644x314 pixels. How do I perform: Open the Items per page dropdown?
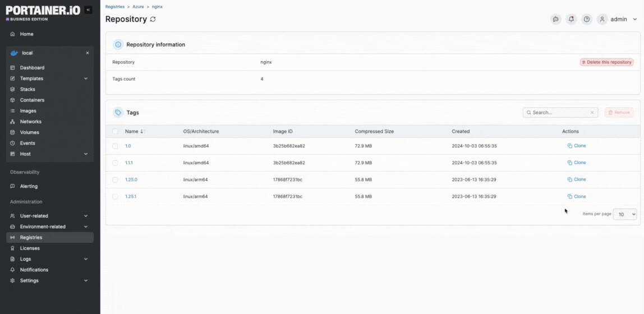(624, 214)
